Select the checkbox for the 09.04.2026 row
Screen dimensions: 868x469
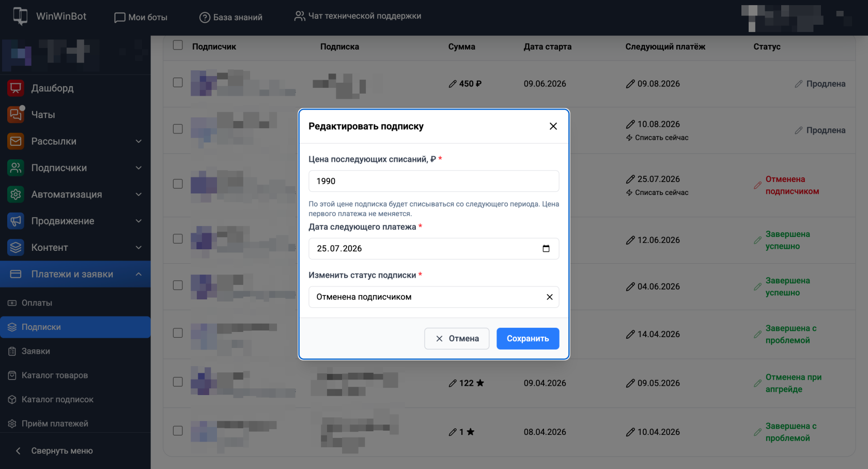click(x=178, y=382)
